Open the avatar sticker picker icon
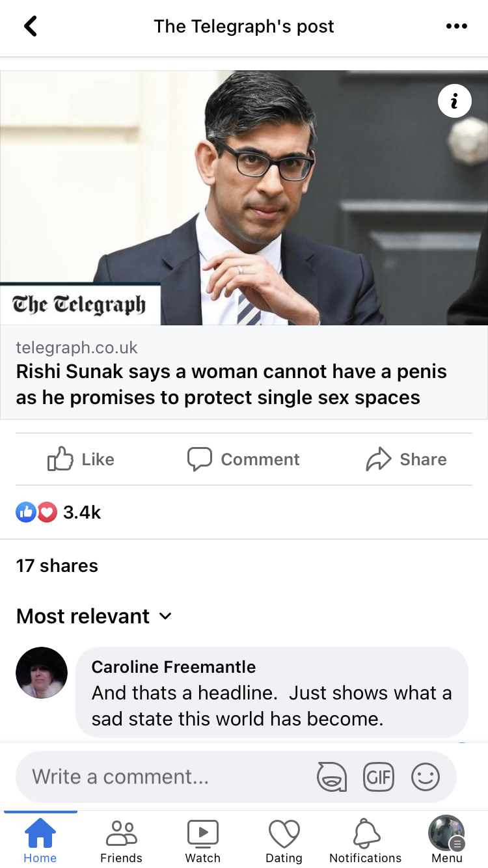 click(331, 777)
